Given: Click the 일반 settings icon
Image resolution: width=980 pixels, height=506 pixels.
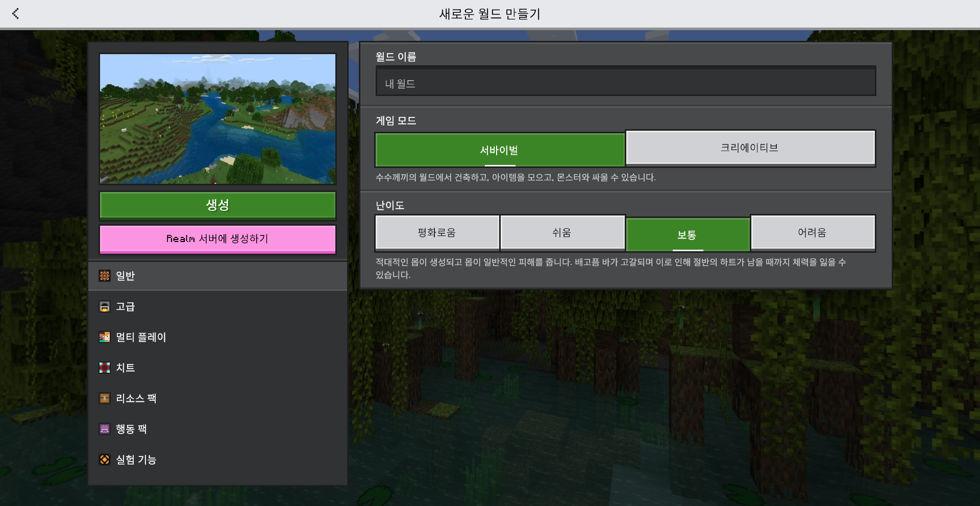Looking at the screenshot, I should point(105,276).
